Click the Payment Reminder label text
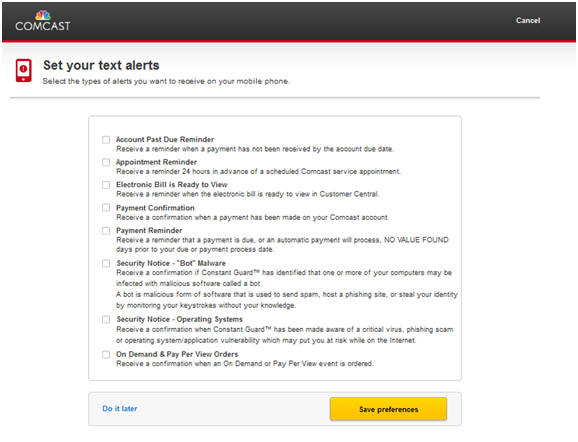The height and width of the screenshot is (442, 578). coord(149,230)
